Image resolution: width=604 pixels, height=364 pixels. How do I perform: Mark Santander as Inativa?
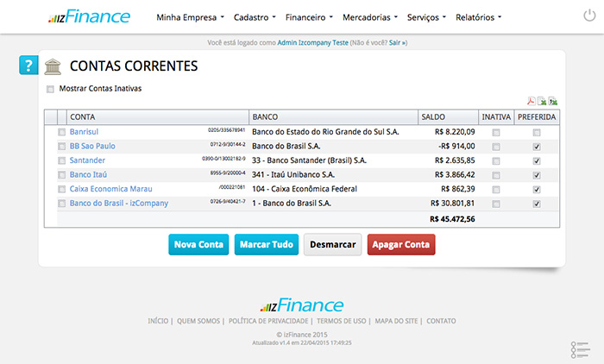click(496, 161)
